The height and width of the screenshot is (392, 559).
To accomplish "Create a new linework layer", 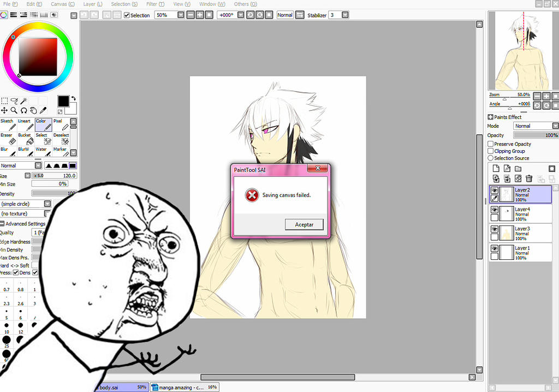I will [x=507, y=168].
